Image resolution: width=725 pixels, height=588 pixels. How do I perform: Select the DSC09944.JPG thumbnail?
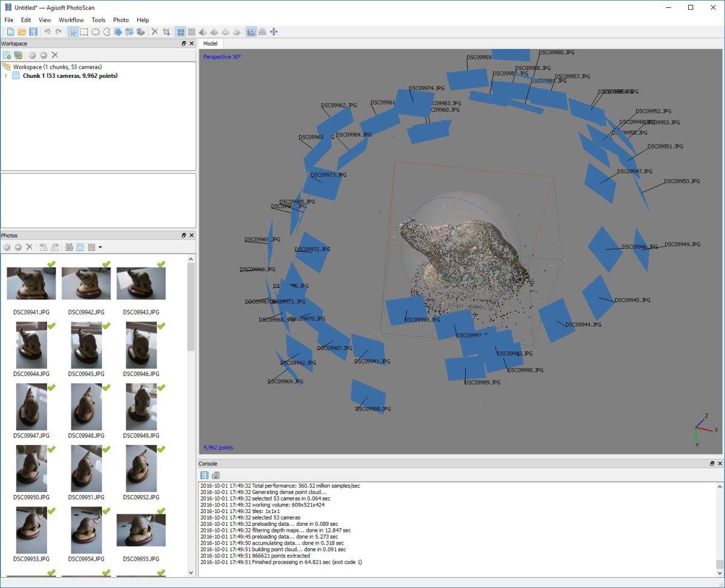click(x=31, y=344)
